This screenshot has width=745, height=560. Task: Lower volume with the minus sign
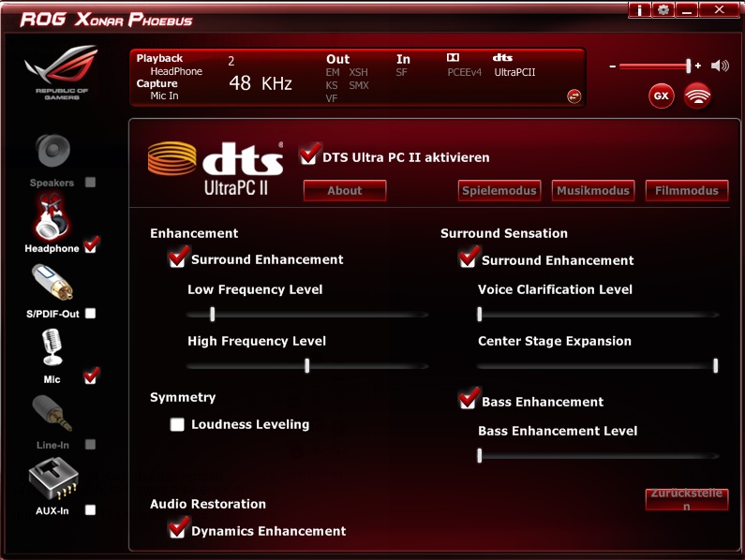(x=613, y=66)
